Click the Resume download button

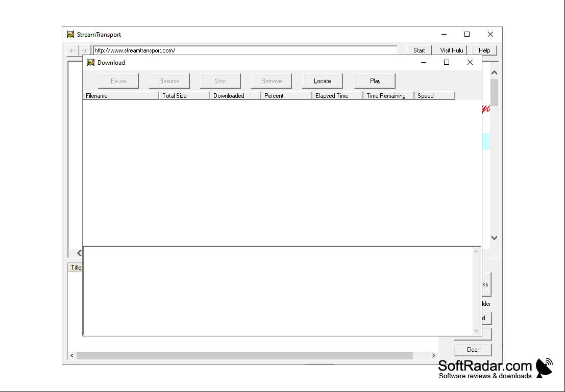[x=169, y=81]
